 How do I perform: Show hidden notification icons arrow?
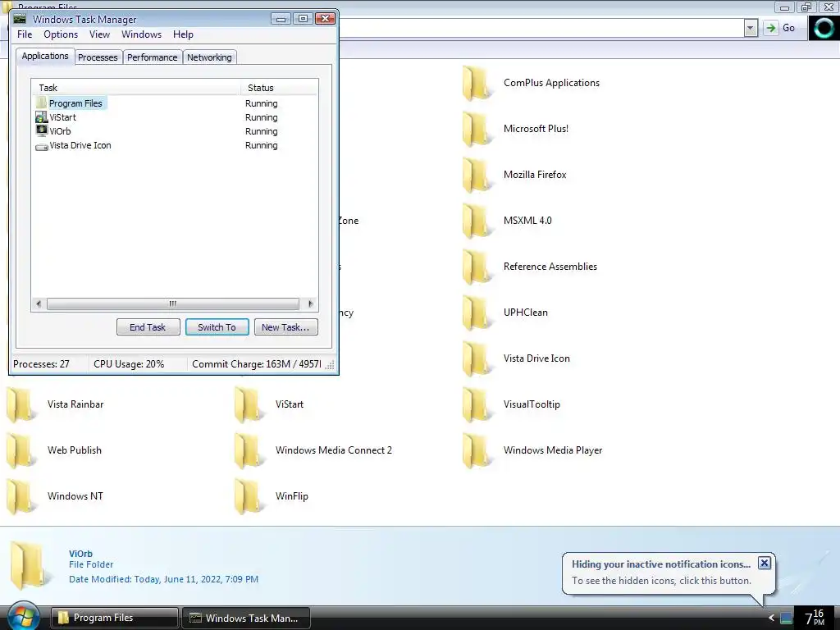[x=771, y=618]
